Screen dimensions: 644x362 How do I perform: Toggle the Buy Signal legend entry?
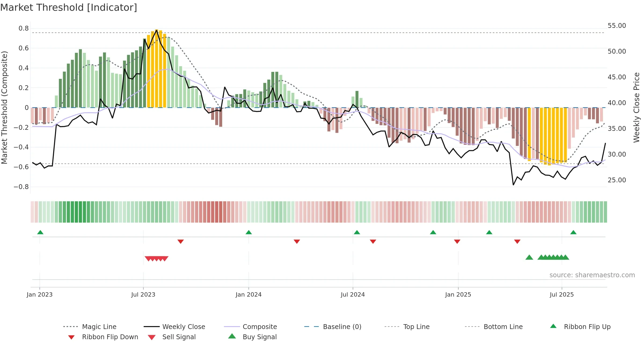click(x=252, y=337)
